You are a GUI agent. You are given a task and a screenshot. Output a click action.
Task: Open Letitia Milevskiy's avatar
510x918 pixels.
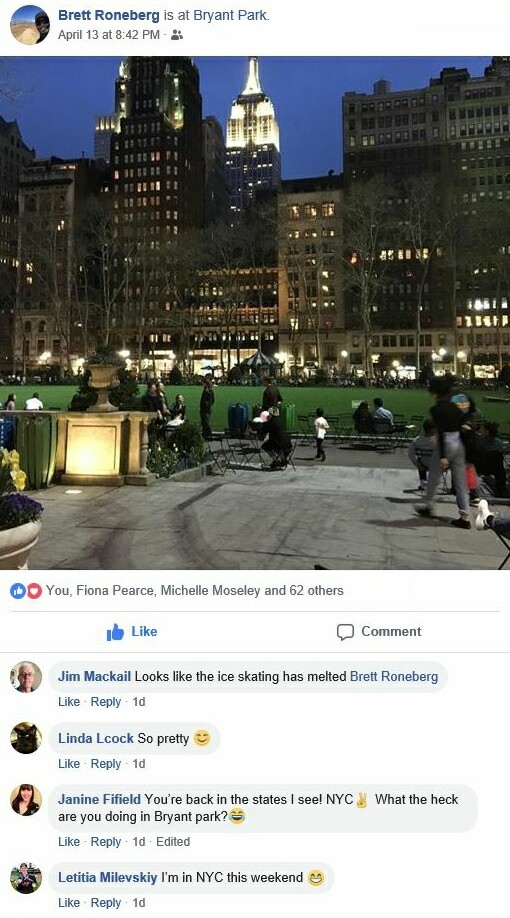pos(26,878)
